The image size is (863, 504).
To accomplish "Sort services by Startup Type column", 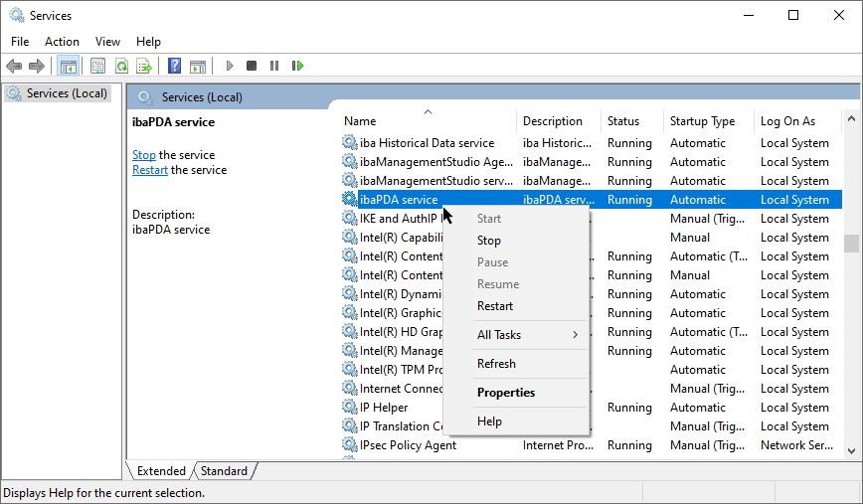I will tap(702, 121).
